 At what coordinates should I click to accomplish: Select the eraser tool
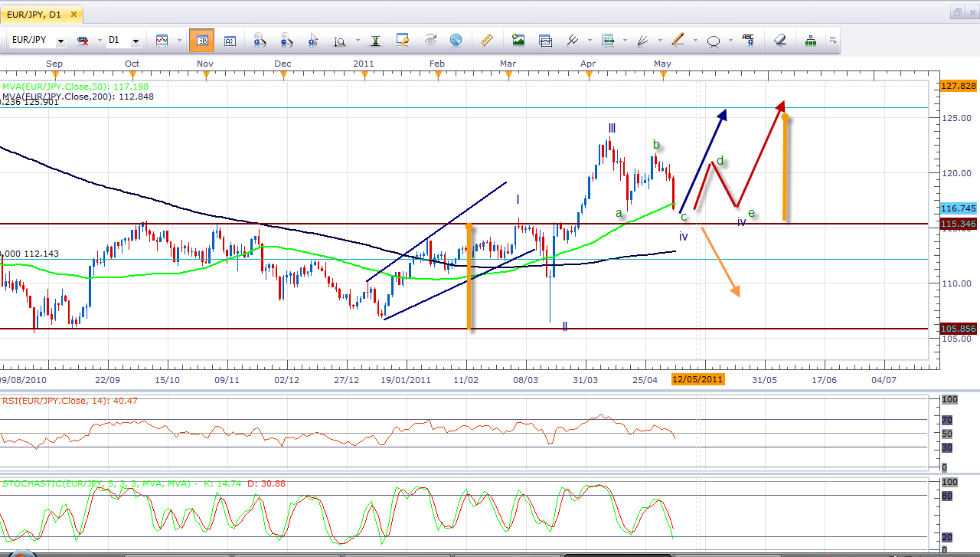click(x=780, y=40)
